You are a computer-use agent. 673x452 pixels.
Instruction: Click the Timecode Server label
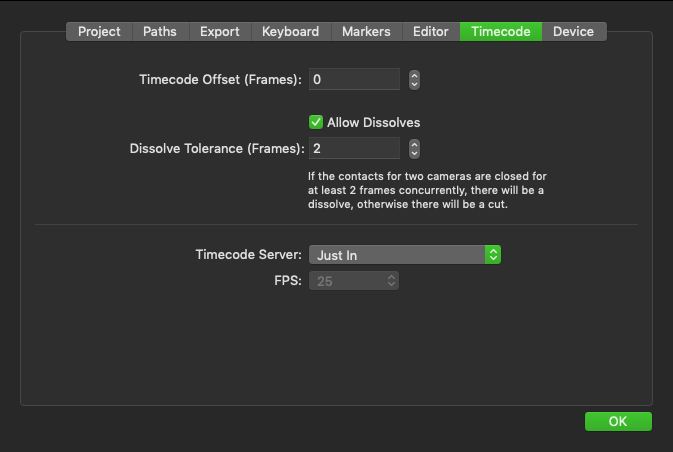tap(249, 255)
